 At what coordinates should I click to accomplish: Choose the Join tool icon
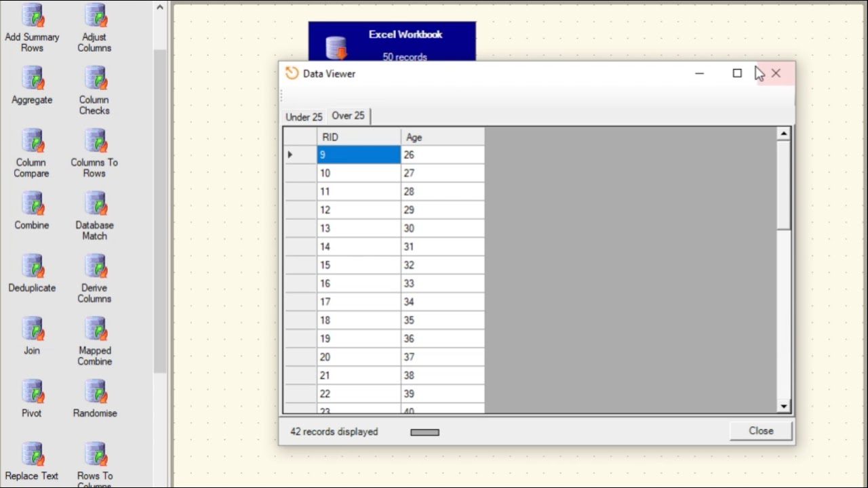[33, 328]
